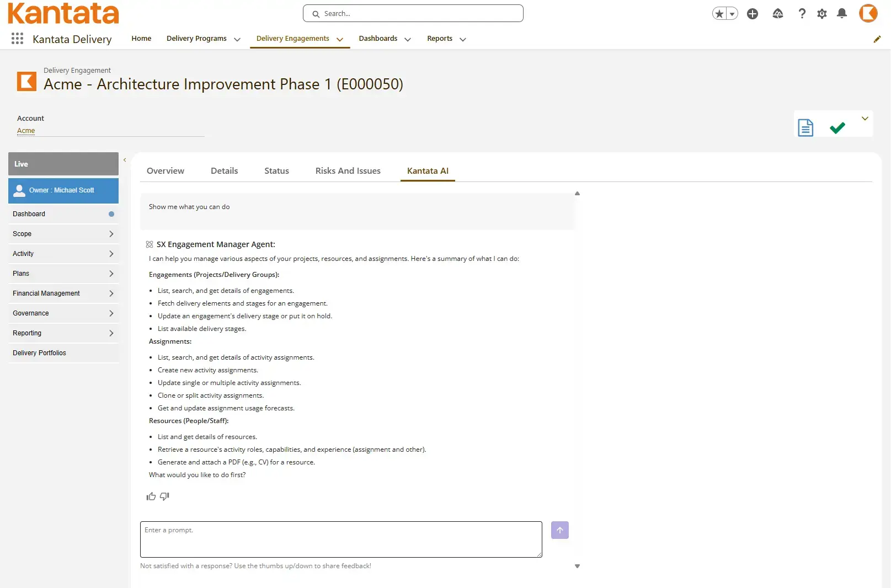Open the setup gear icon
This screenshot has width=891, height=588.
click(x=821, y=14)
